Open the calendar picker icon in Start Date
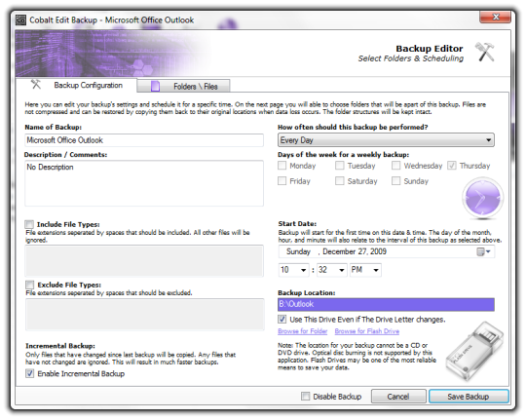Image resolution: width=526 pixels, height=420 pixels. point(483,251)
